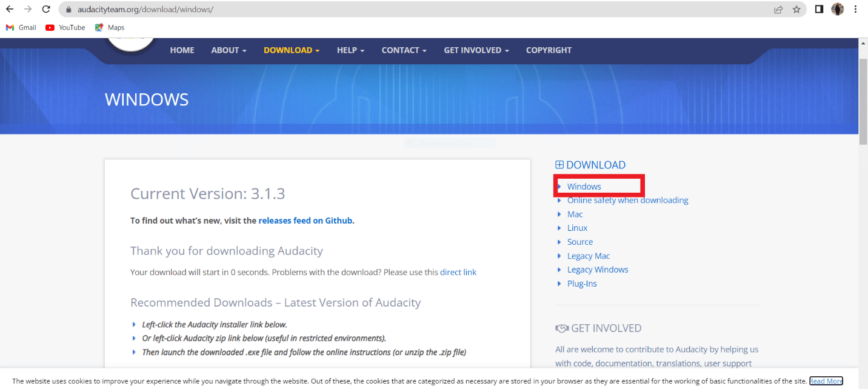The width and height of the screenshot is (868, 389).
Task: Open the browser side panel icon
Action: coord(819,9)
